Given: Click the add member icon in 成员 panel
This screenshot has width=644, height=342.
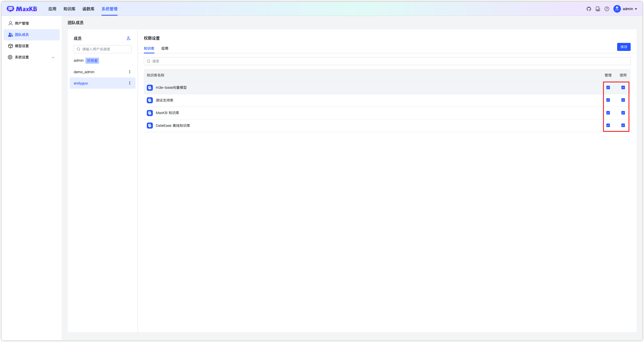Looking at the screenshot, I should 128,38.
